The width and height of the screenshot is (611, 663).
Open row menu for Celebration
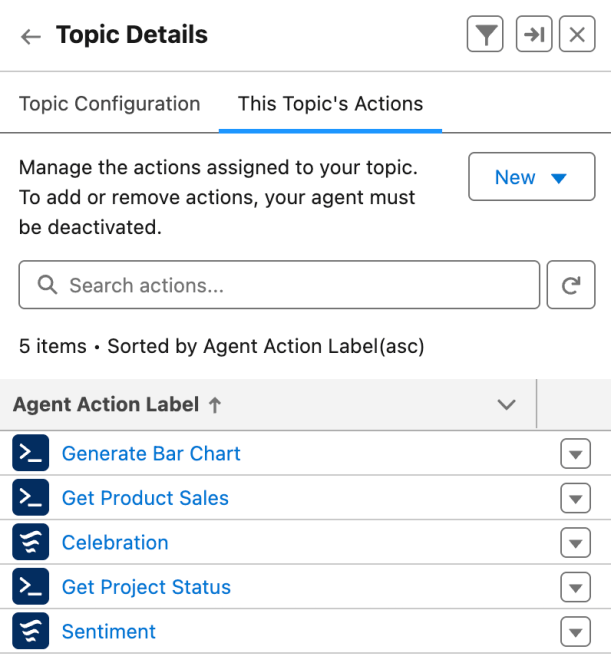click(x=575, y=544)
